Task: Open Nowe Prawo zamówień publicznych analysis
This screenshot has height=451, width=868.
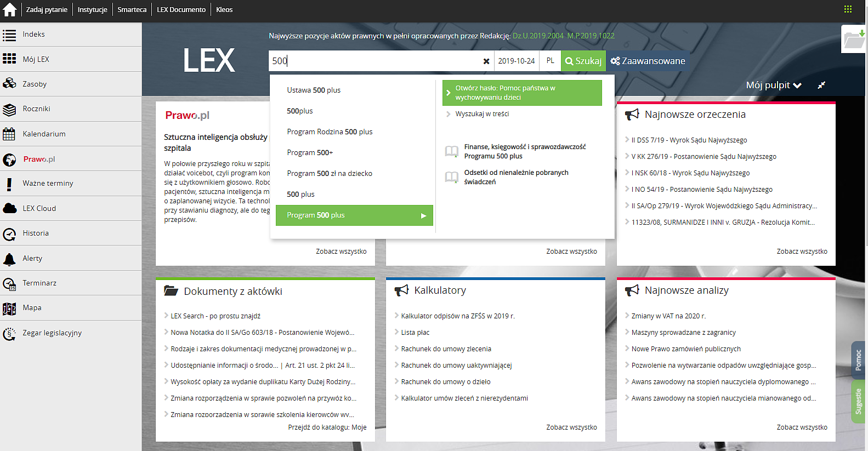Action: coord(686,349)
